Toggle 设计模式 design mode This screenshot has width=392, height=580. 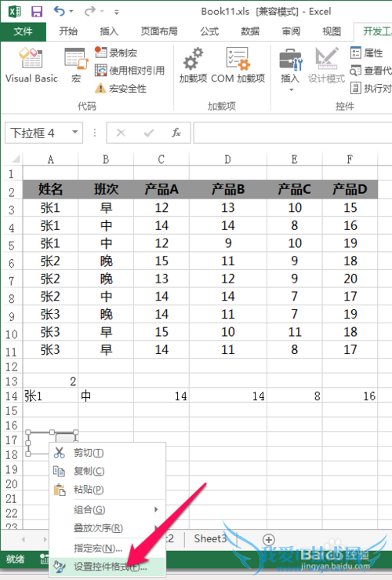tap(327, 65)
